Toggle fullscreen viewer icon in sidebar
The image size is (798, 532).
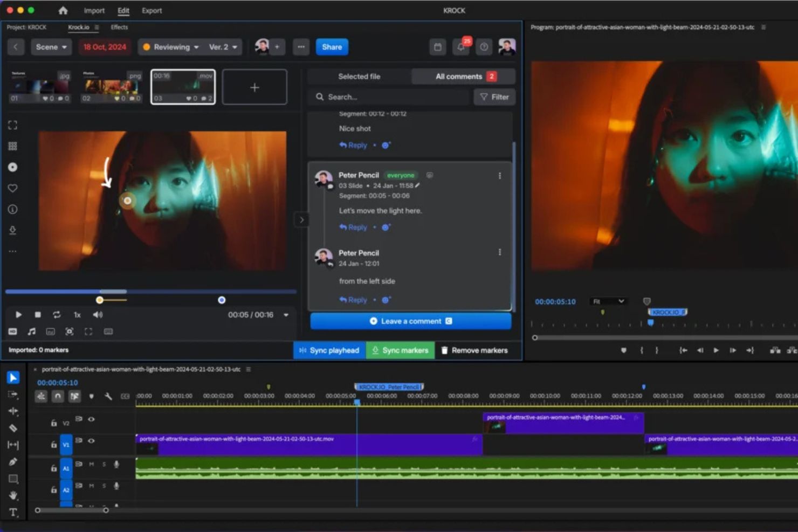click(x=13, y=125)
